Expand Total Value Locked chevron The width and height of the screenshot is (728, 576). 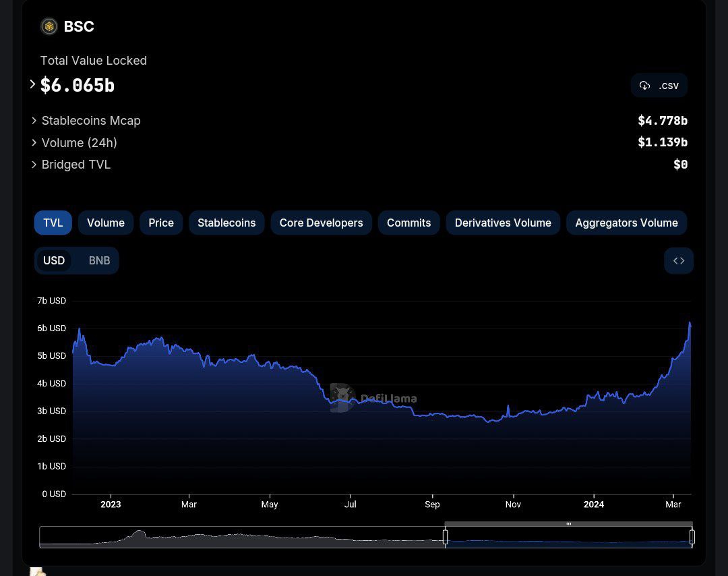coord(32,84)
